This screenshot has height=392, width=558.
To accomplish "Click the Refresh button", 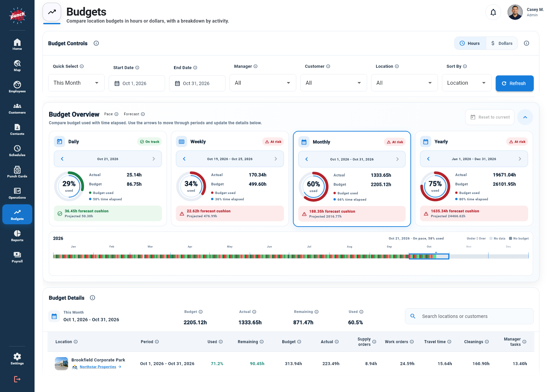I will click(x=514, y=83).
